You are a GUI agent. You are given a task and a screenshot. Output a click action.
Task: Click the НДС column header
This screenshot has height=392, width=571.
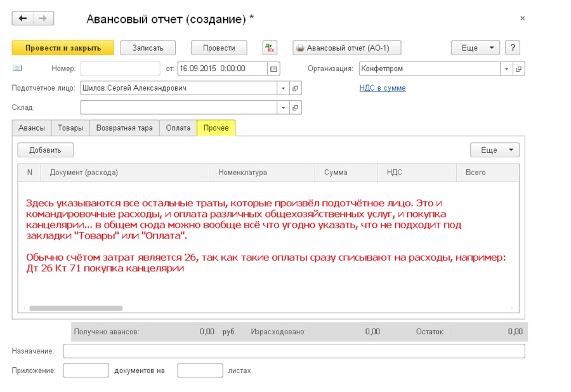point(417,173)
